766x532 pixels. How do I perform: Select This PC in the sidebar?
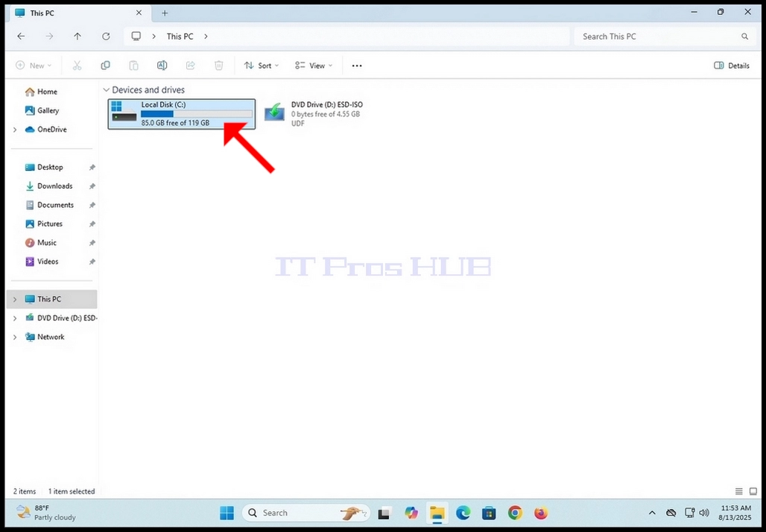(51, 299)
